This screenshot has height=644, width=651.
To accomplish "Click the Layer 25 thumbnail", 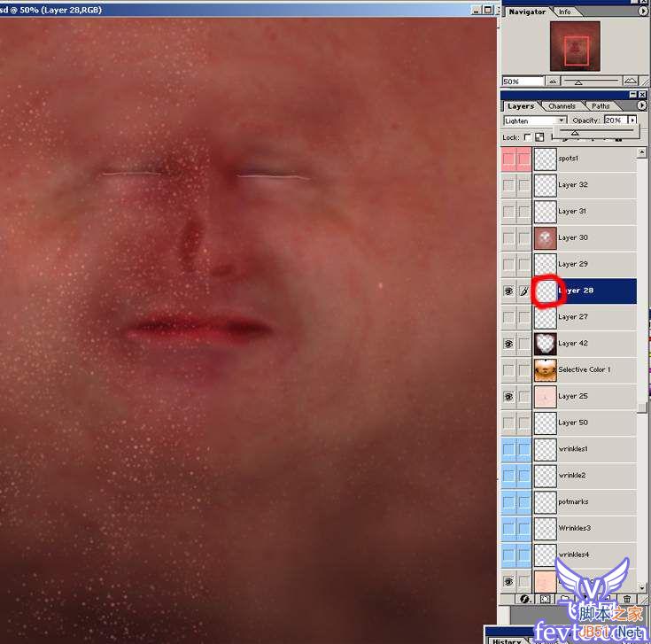I will (x=545, y=397).
